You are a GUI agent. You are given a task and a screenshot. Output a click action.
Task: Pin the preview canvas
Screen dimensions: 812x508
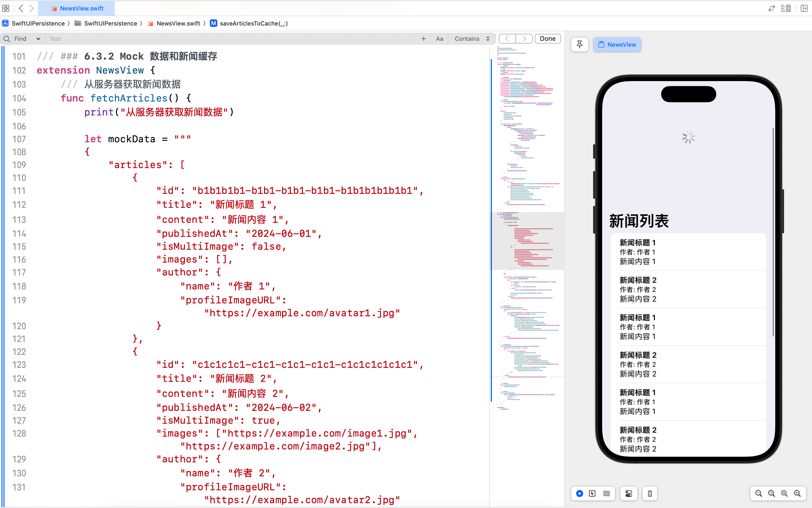(579, 44)
